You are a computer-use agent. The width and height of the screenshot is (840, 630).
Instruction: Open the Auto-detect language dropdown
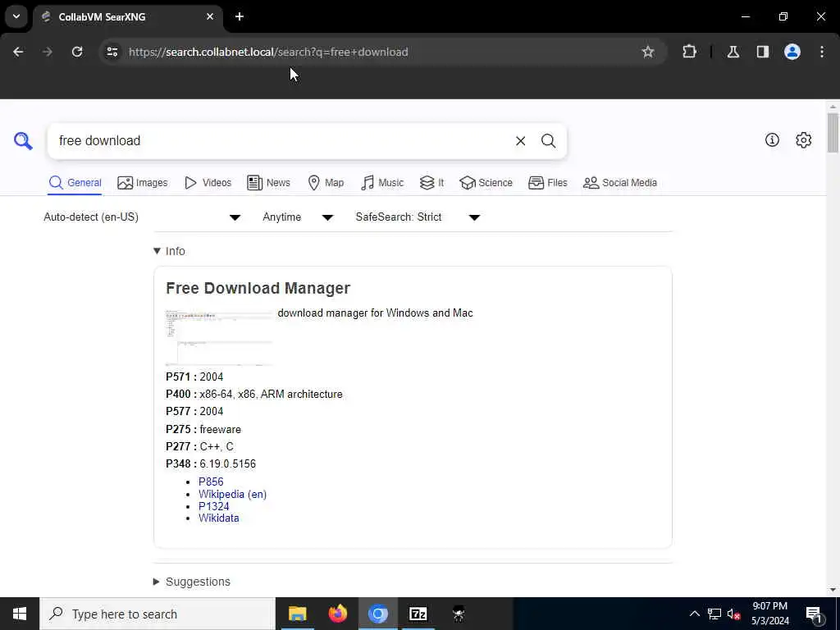pyautogui.click(x=142, y=217)
